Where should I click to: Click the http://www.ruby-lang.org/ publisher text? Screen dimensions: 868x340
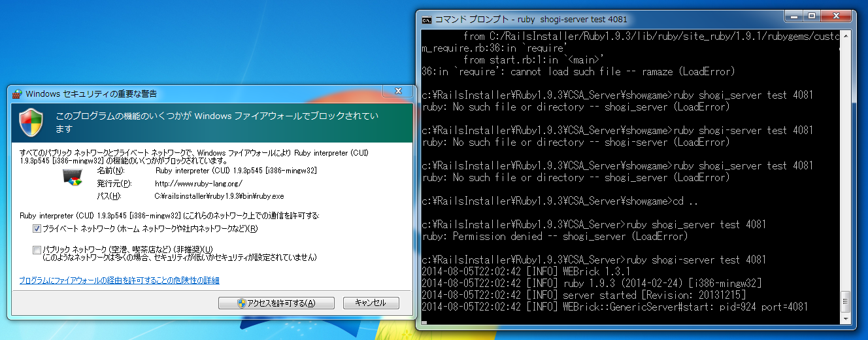click(x=199, y=183)
